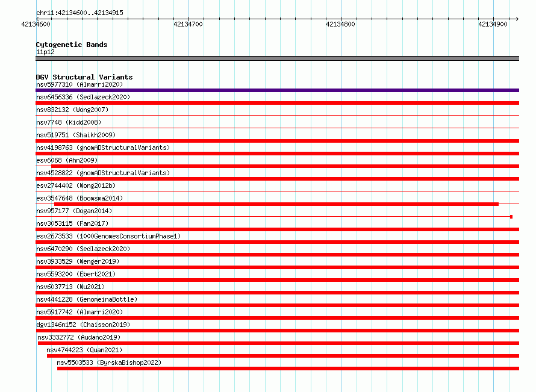Click the nsv832132 (Wong2007) label
Viewport: 536px width, 392px height.
tap(72, 110)
